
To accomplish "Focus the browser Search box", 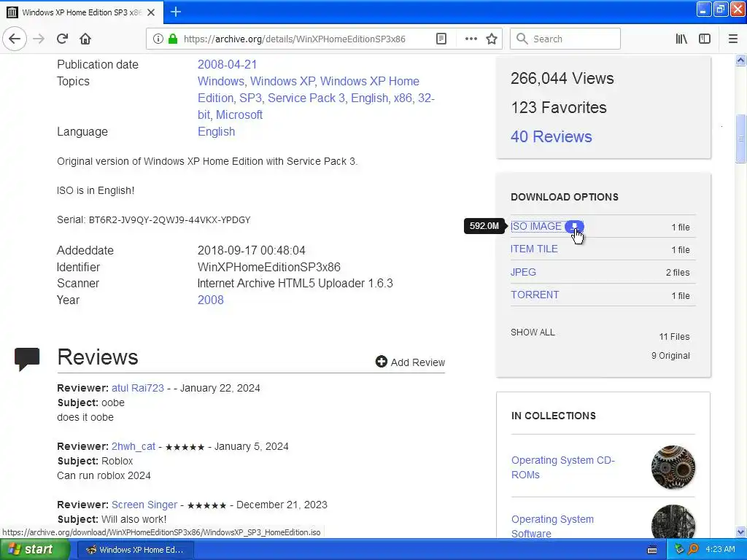I will click(x=565, y=39).
